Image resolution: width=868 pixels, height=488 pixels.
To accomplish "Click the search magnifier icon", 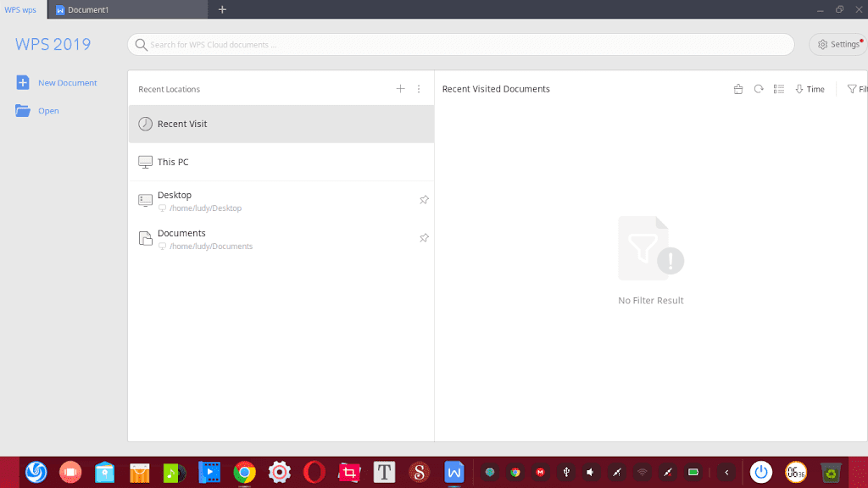I will coord(142,45).
